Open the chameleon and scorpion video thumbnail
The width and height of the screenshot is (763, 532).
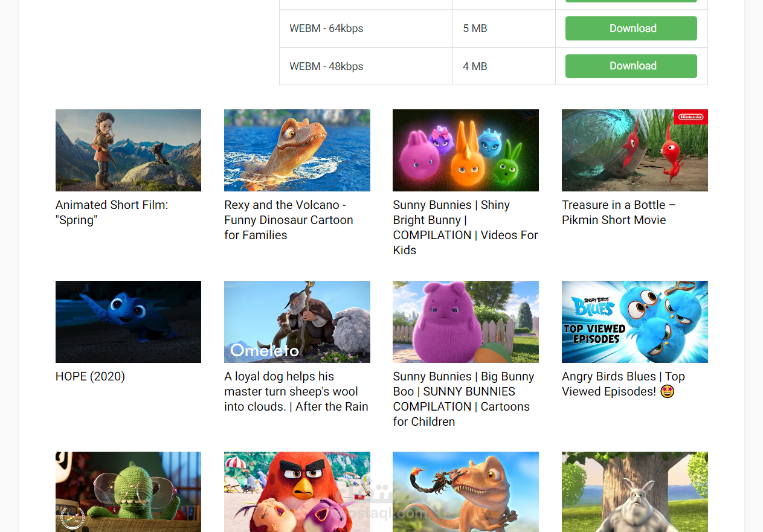coord(466,492)
